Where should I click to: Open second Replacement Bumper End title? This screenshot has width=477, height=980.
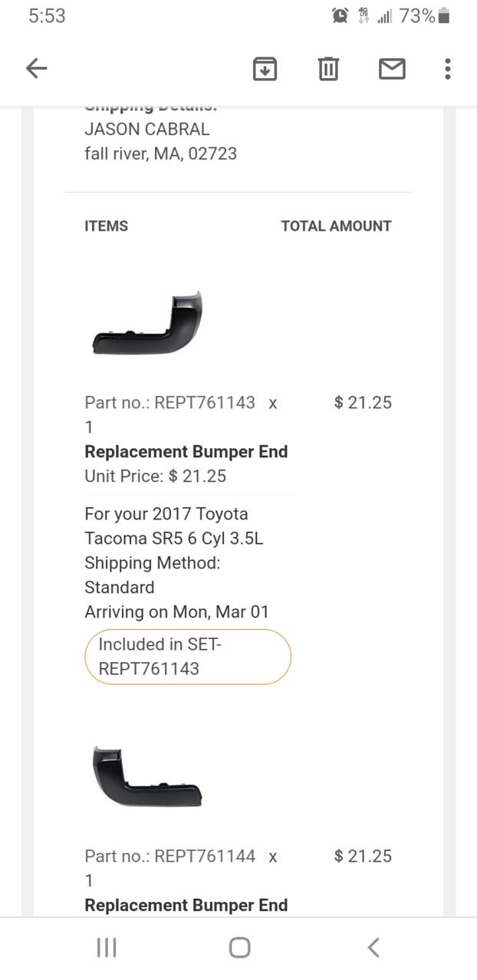click(186, 905)
